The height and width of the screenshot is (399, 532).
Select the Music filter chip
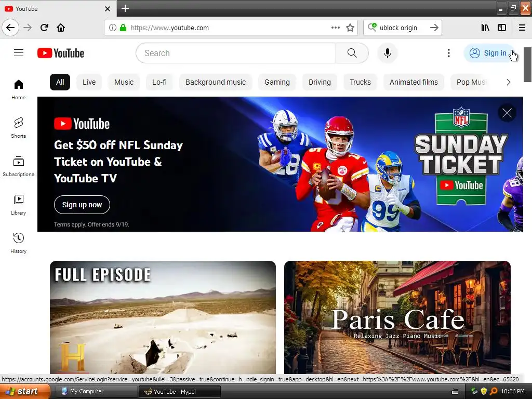(x=124, y=82)
